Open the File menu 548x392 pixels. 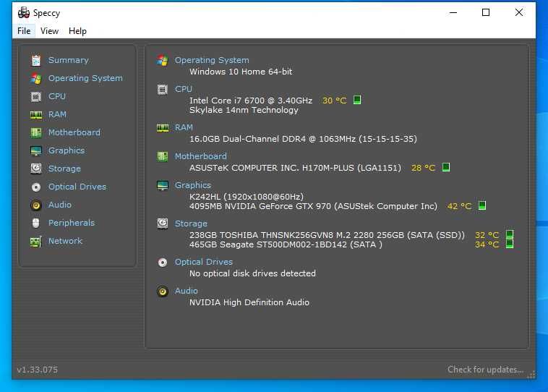(x=24, y=31)
